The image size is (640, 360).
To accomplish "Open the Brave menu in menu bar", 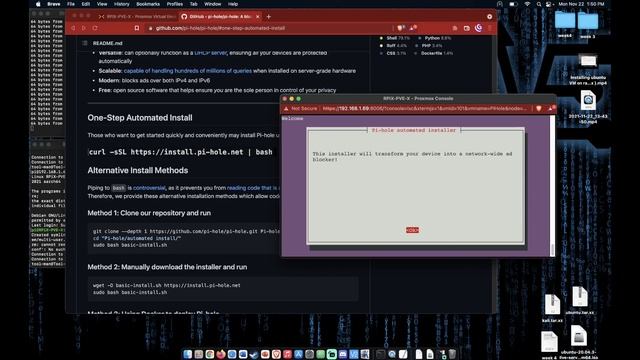I will pos(53,4).
